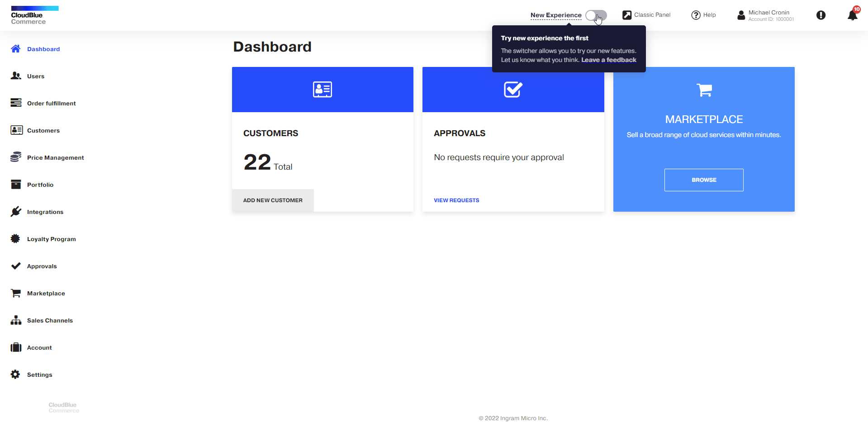Viewport: 868px width, 422px height.
Task: Click the Integrations plug icon
Action: click(x=16, y=211)
